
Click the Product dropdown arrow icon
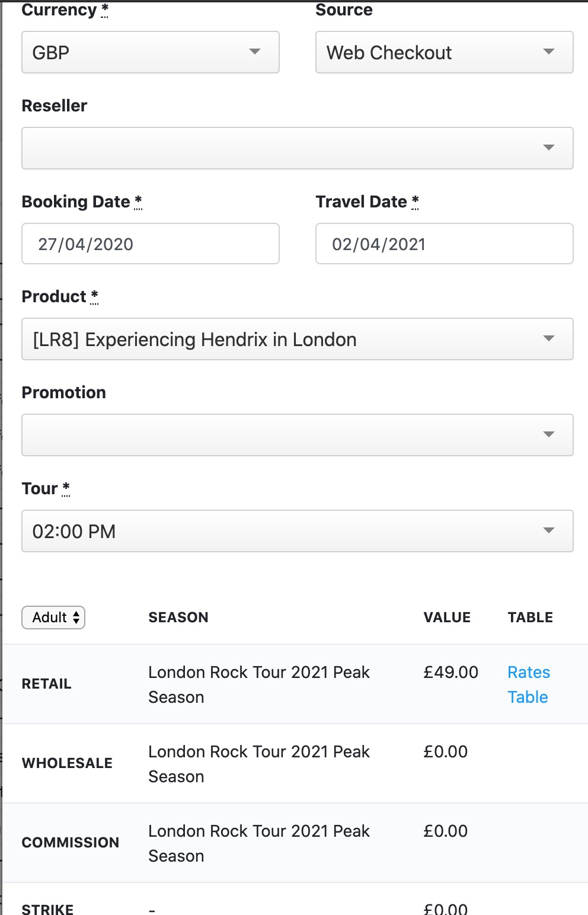549,338
